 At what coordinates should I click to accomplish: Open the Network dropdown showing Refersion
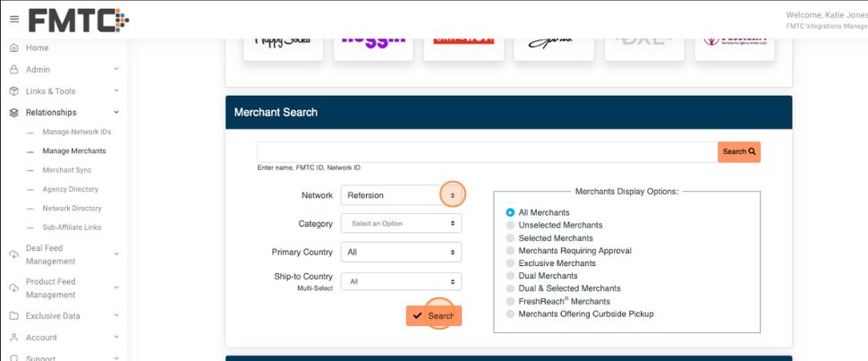click(401, 194)
